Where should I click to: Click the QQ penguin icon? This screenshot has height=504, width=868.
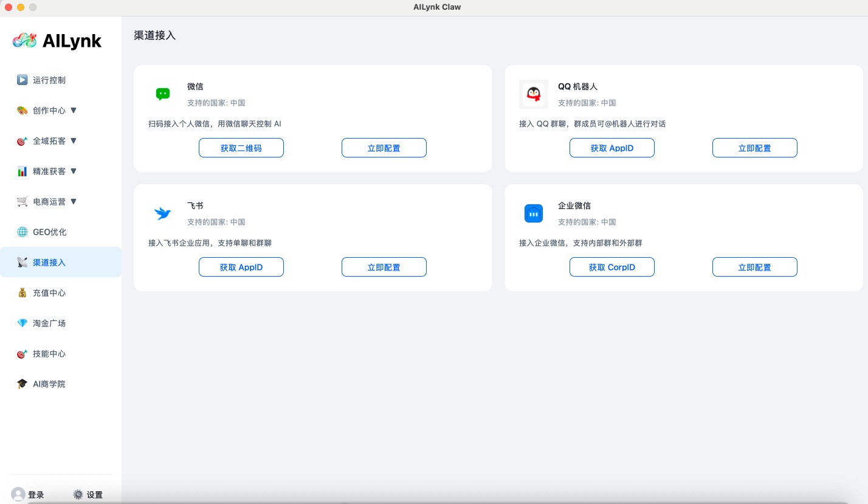pyautogui.click(x=534, y=94)
